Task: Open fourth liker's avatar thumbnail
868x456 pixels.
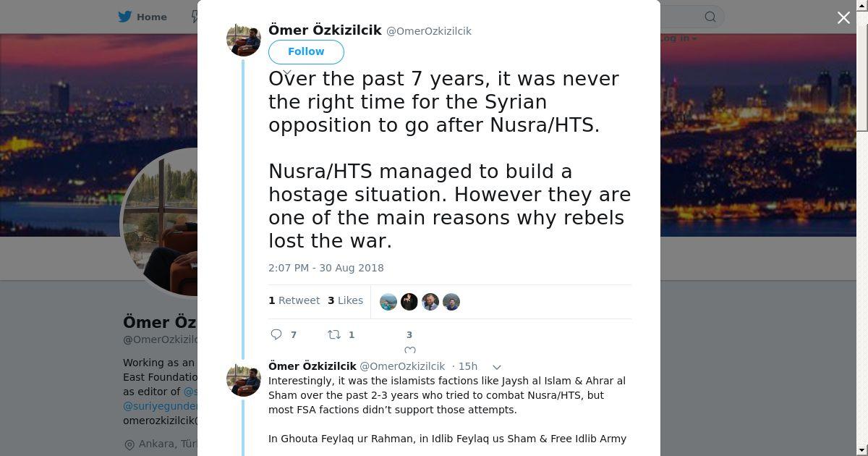Action: point(451,302)
